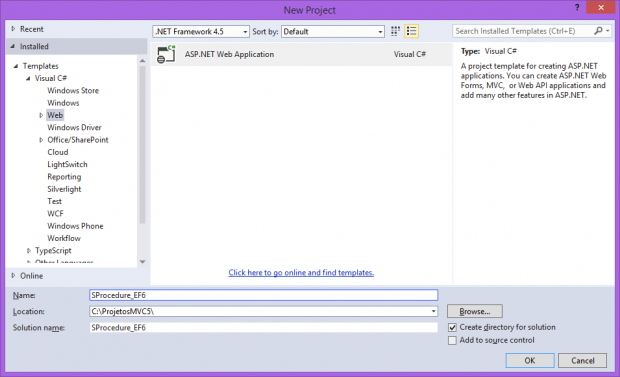Expand the Recent section

13,29
